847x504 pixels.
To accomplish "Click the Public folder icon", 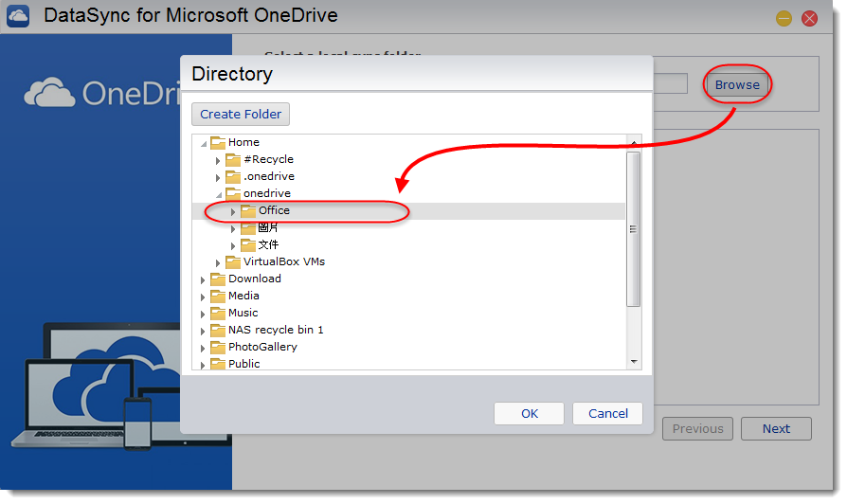I will pos(218,364).
